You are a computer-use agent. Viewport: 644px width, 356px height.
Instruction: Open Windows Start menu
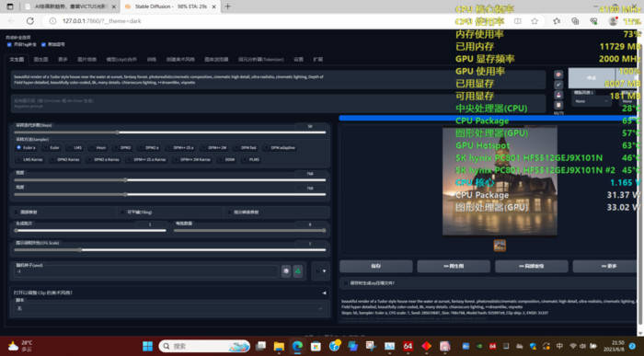147,346
